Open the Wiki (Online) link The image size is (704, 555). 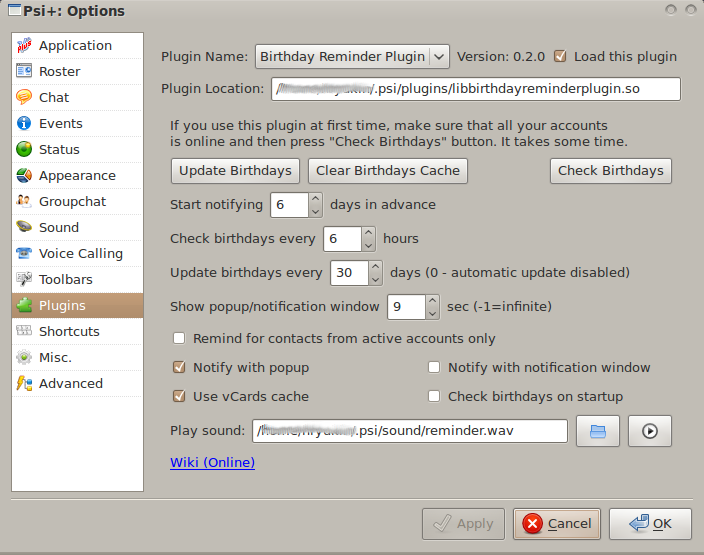[212, 462]
